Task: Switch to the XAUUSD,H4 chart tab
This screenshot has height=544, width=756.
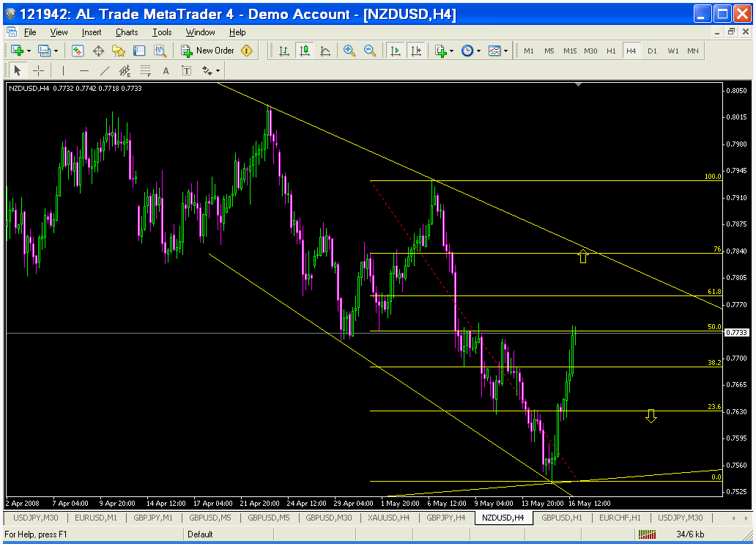Action: (x=388, y=518)
